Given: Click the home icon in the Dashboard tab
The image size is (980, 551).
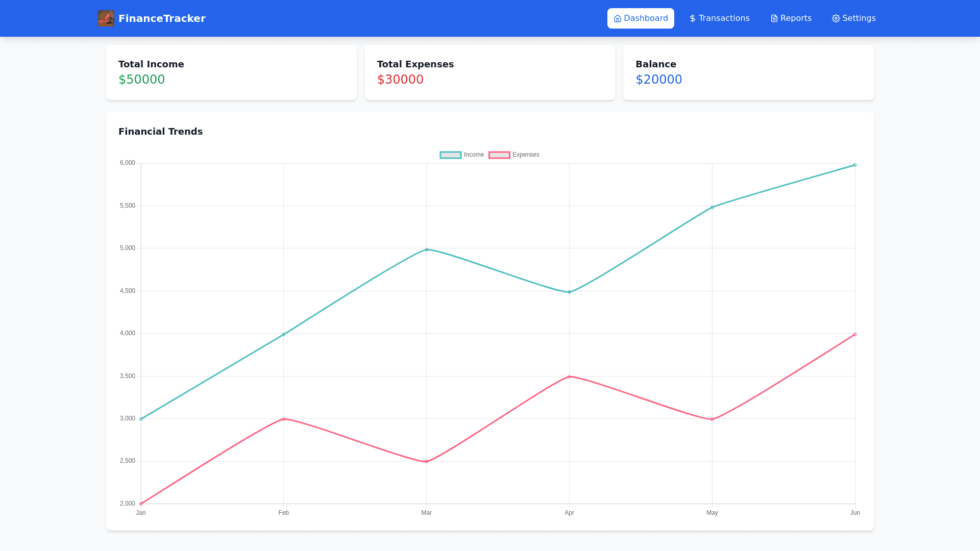Looking at the screenshot, I should pyautogui.click(x=618, y=18).
